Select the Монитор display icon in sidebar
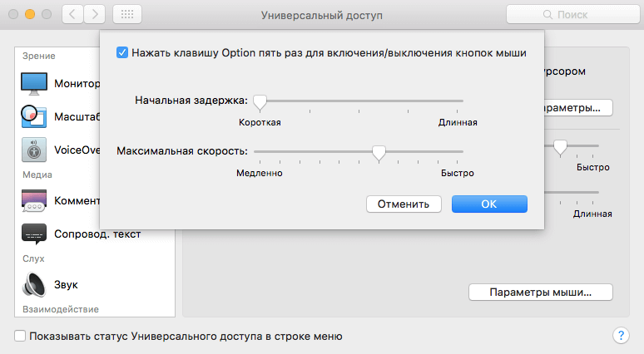This screenshot has width=644, height=354. click(34, 84)
